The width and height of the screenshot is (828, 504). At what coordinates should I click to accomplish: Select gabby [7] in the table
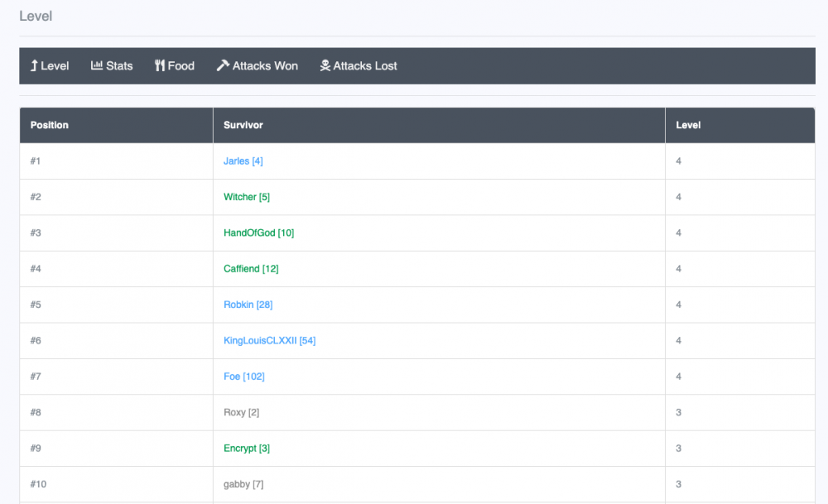pos(243,484)
